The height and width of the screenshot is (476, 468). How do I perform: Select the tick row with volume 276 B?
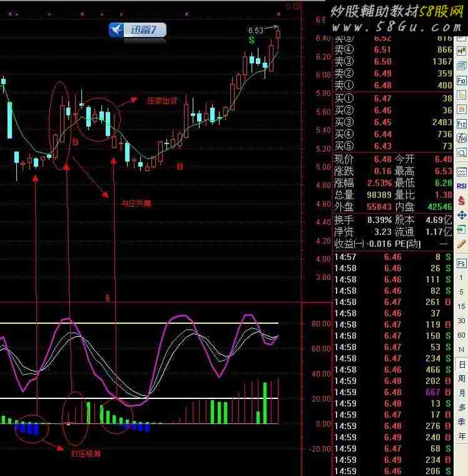pos(392,426)
